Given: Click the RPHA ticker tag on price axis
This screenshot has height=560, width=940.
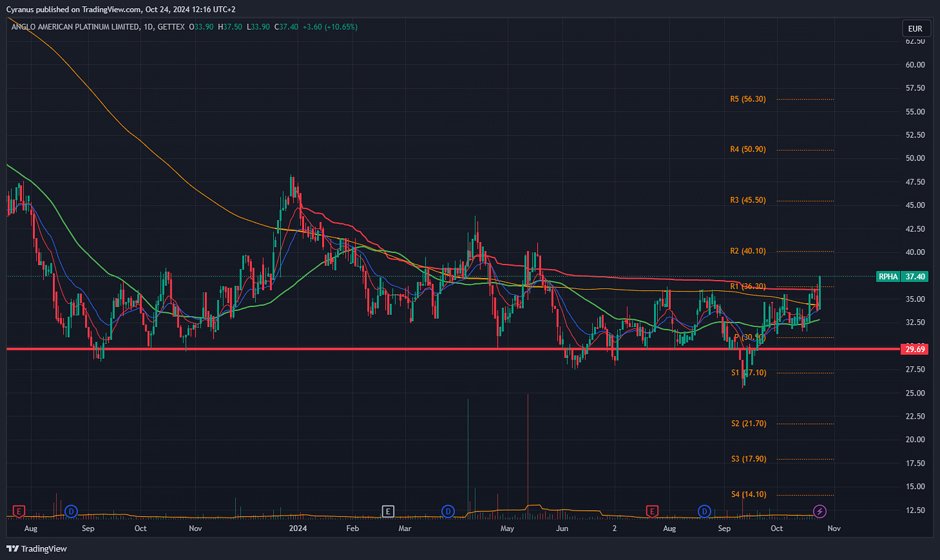Looking at the screenshot, I should [x=888, y=277].
